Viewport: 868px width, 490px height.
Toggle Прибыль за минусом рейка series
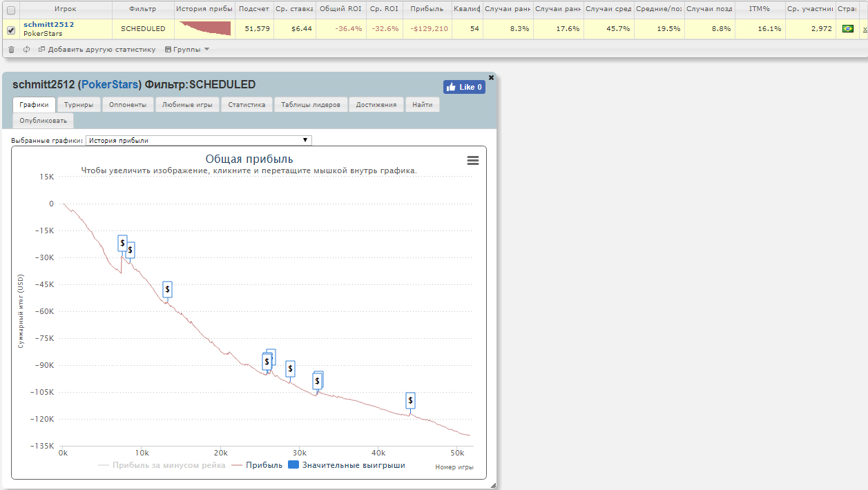(x=162, y=465)
